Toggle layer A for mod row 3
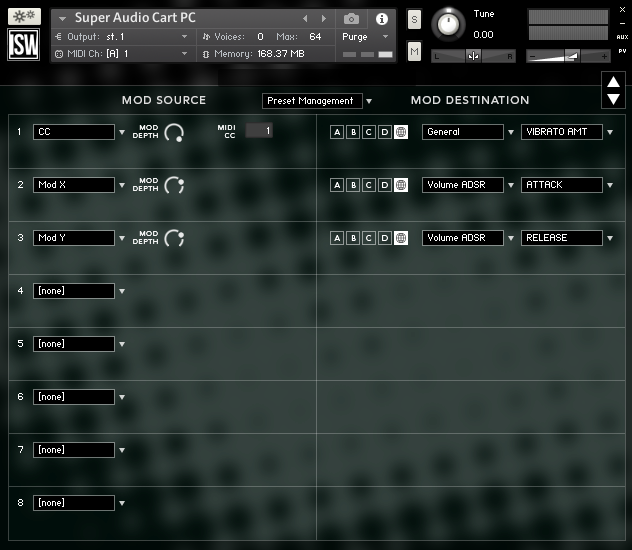The image size is (632, 550). coord(337,238)
